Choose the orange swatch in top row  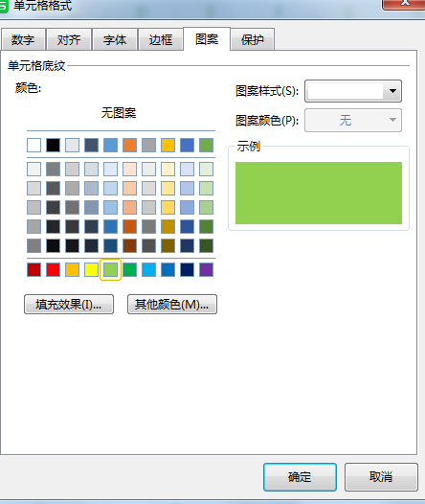click(x=129, y=145)
